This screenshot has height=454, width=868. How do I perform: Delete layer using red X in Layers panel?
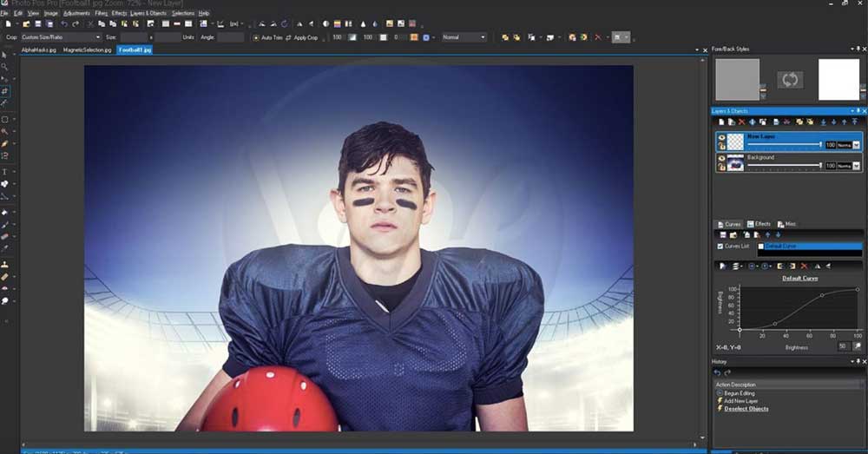point(740,122)
